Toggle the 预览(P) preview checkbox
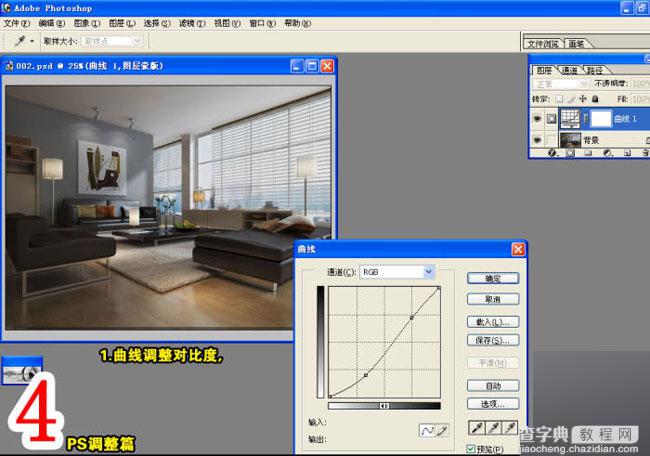The image size is (650, 456). (471, 449)
